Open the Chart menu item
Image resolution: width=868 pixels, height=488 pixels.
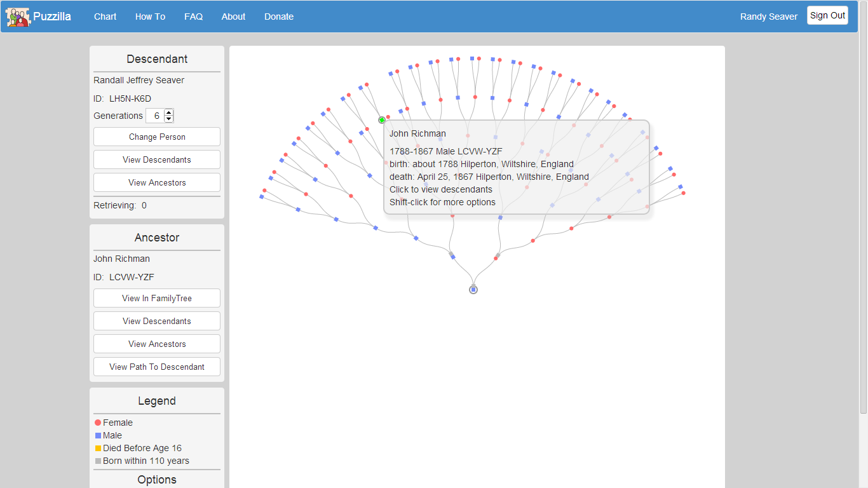click(x=105, y=17)
